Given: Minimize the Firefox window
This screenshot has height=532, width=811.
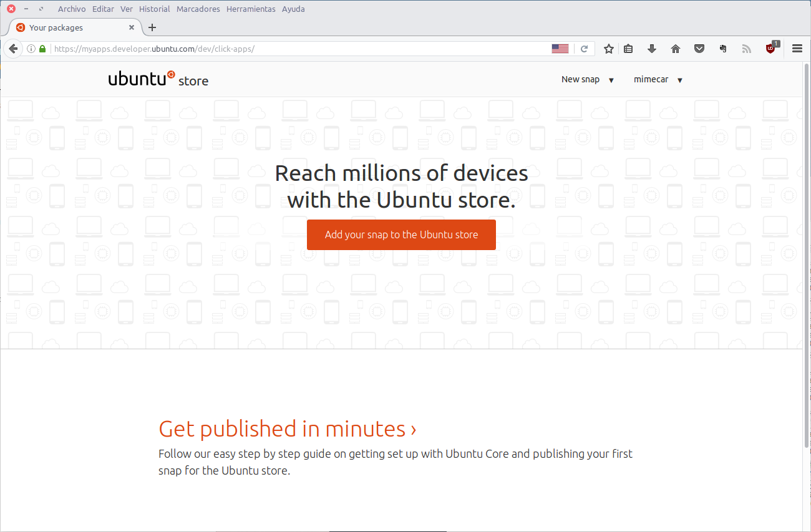Looking at the screenshot, I should click(26, 9).
